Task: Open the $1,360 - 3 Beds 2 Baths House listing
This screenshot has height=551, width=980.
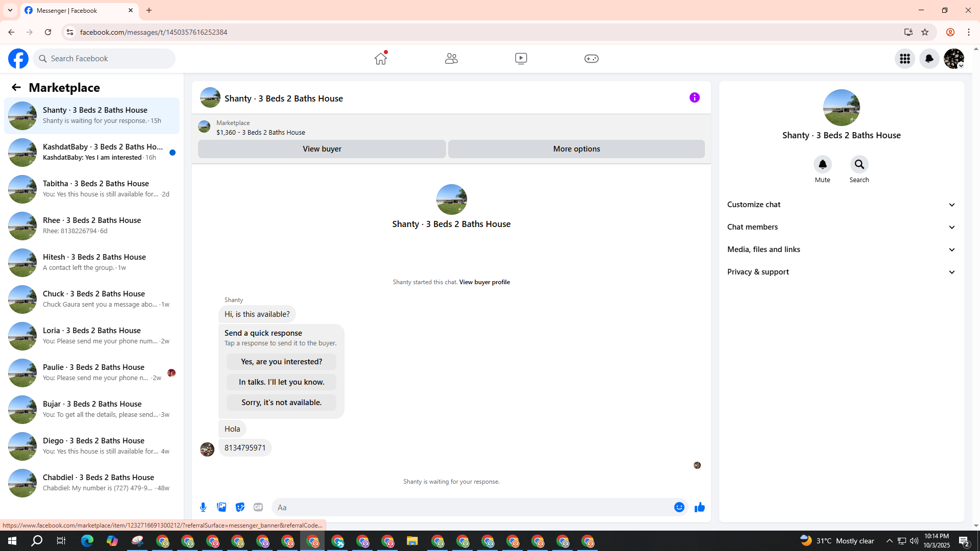Action: [x=260, y=132]
